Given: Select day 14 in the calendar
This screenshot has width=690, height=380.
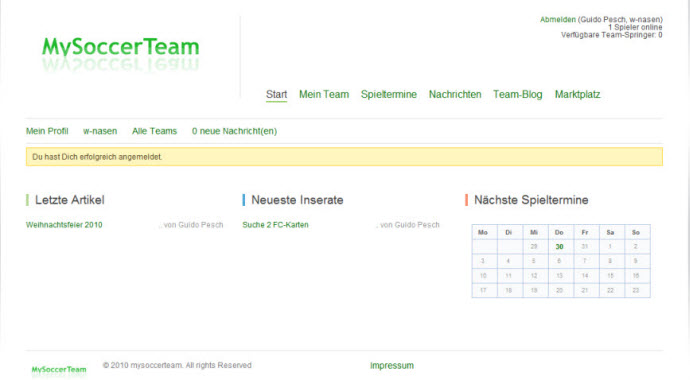Looking at the screenshot, I should [x=585, y=276].
